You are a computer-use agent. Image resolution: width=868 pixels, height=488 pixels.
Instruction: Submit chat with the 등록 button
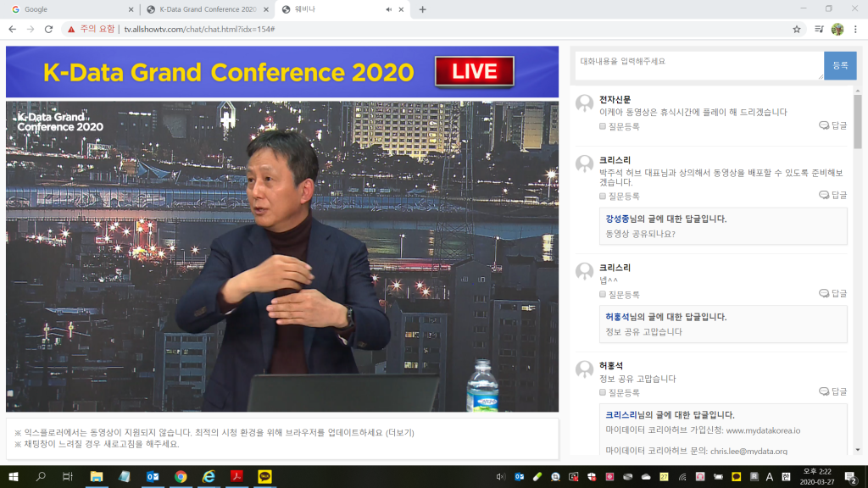(x=840, y=65)
